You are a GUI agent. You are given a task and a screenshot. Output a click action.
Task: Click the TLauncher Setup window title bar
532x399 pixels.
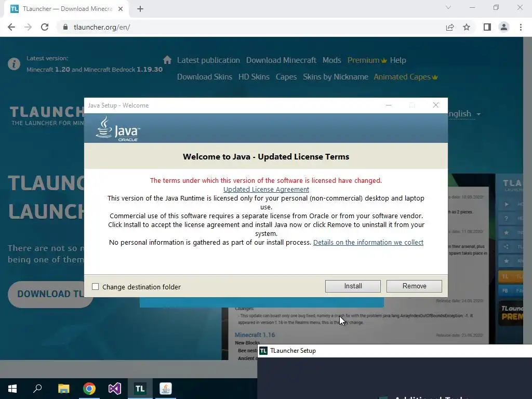pos(395,351)
